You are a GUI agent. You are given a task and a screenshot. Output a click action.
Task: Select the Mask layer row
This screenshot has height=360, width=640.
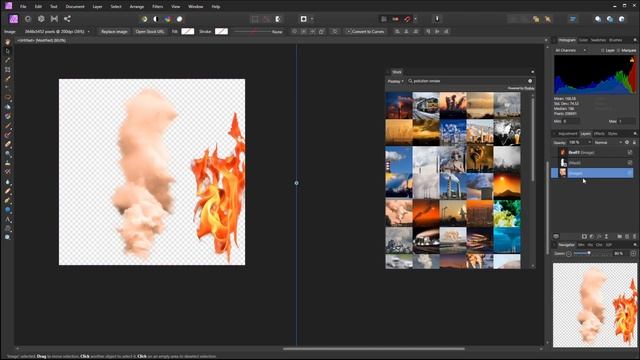click(x=592, y=163)
